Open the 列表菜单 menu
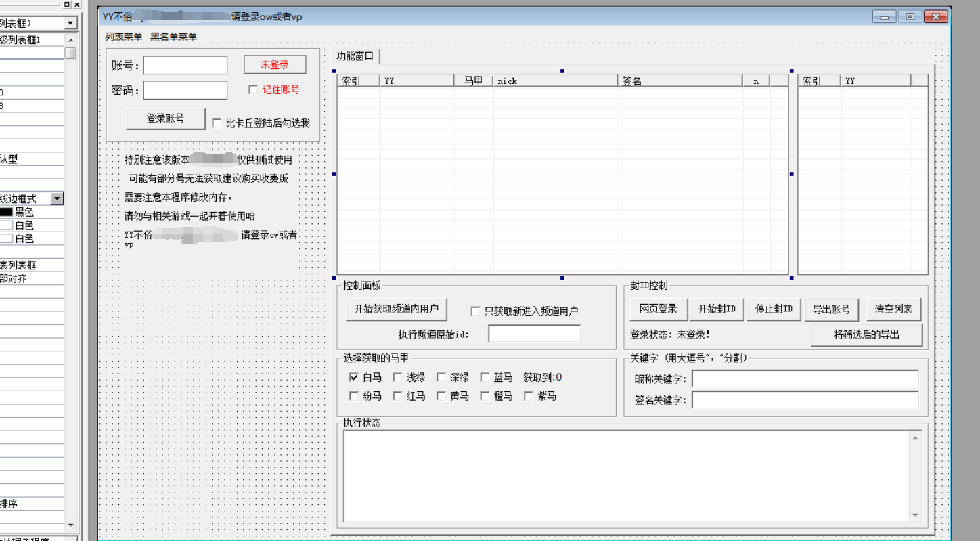980x541 pixels. point(123,37)
